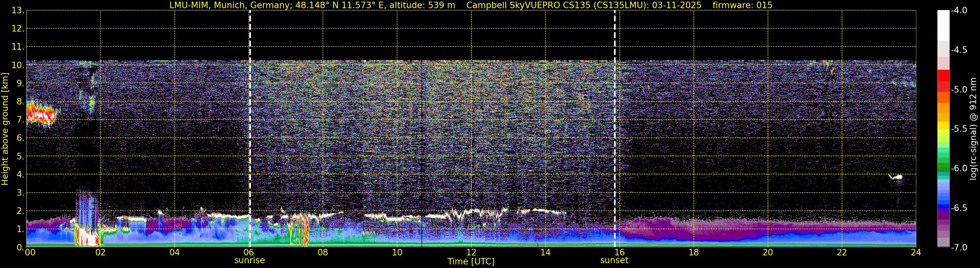Click the '20' tick on the time axis
This screenshot has height=268, width=980.
[x=768, y=252]
